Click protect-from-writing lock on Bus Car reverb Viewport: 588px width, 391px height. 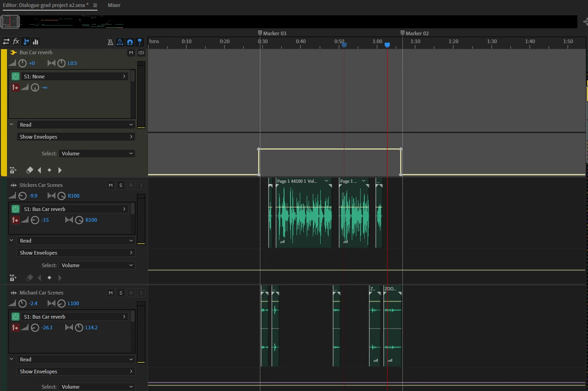coord(13,170)
